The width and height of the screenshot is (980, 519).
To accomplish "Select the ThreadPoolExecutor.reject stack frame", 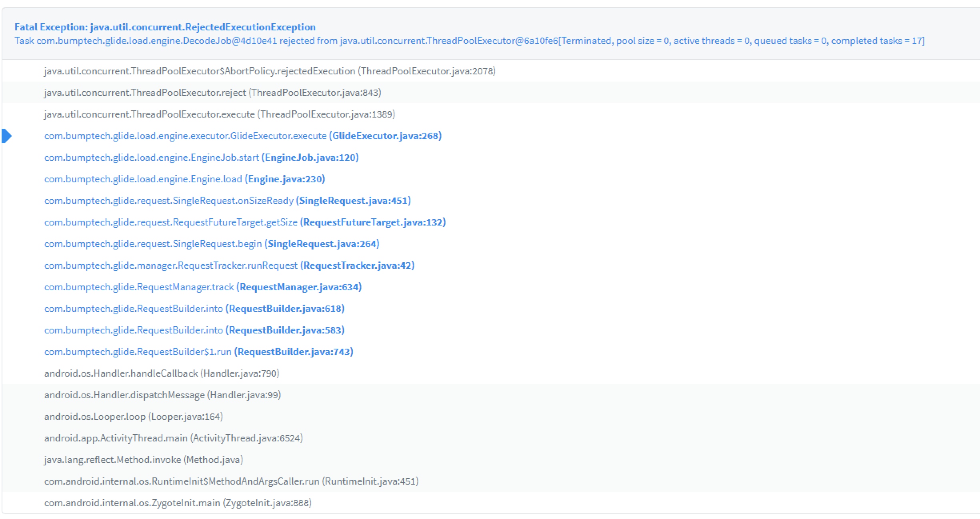I will [x=212, y=92].
